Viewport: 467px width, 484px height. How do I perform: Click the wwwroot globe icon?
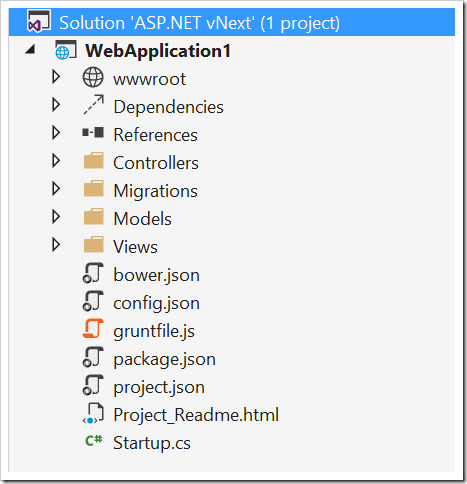(x=93, y=77)
